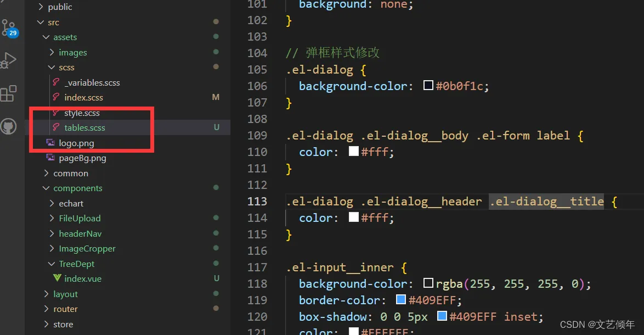Image resolution: width=644 pixels, height=335 pixels.
Task: Open index.vue under TreeDept
Action: tap(83, 278)
